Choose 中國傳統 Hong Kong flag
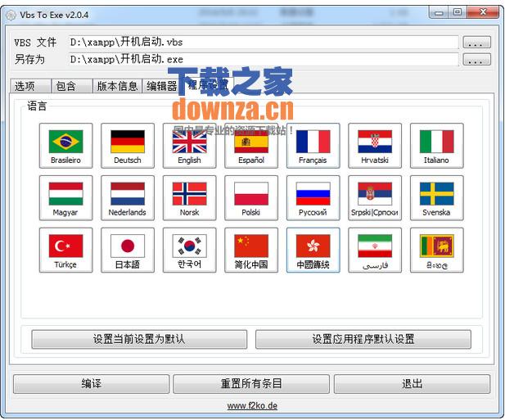 point(313,251)
